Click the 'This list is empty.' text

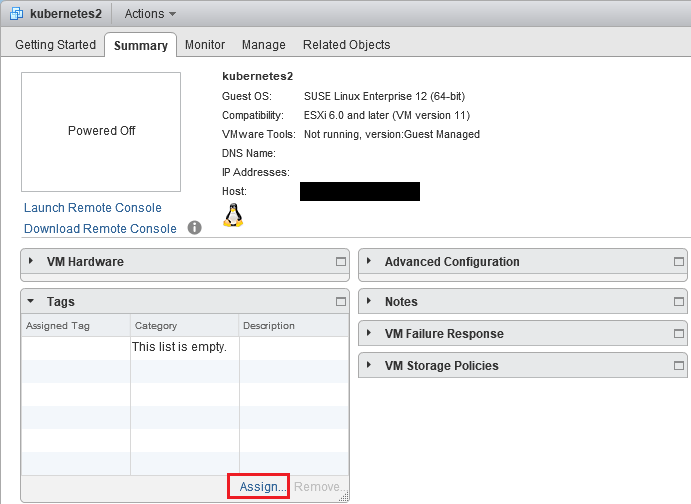coord(179,347)
